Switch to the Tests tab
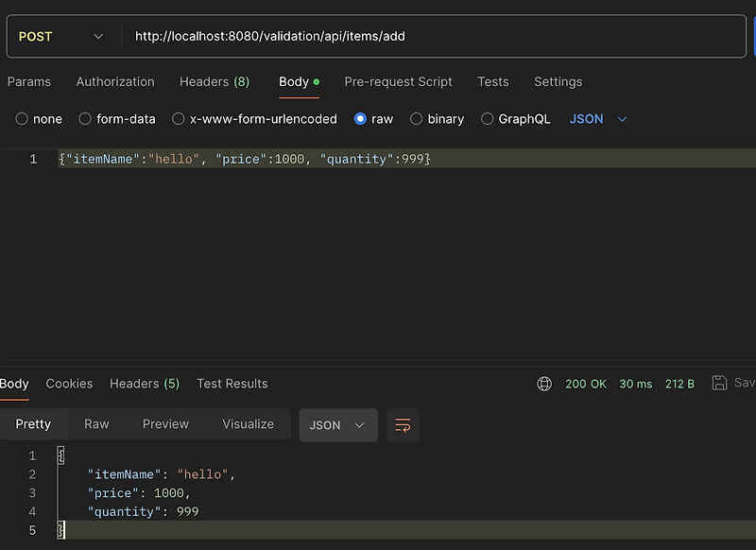Image resolution: width=756 pixels, height=550 pixels. (492, 81)
